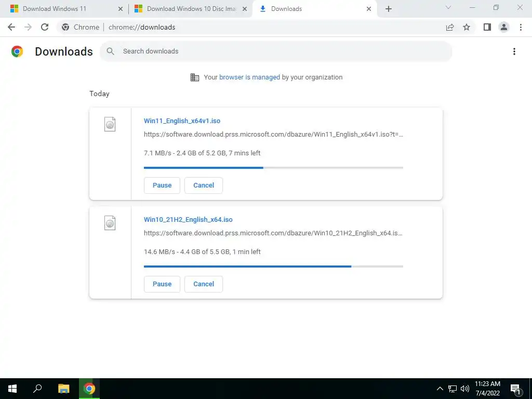Bookmark this page with the star icon
Viewport: 532px width, 399px height.
click(x=467, y=27)
